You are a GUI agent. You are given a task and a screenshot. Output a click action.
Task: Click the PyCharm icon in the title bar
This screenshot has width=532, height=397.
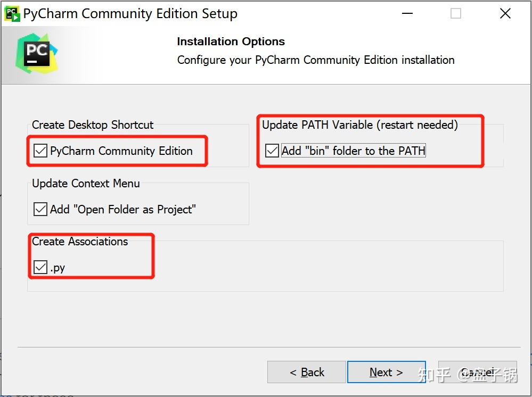click(x=13, y=14)
